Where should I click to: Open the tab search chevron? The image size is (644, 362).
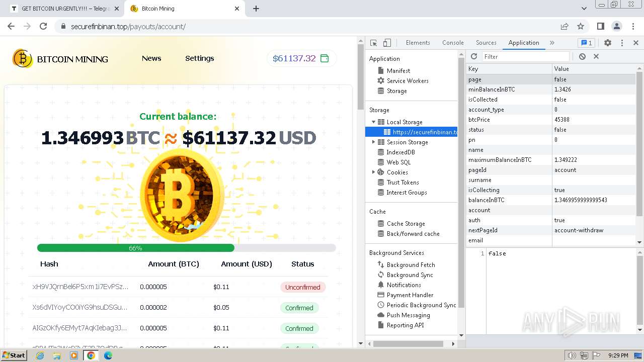click(584, 9)
